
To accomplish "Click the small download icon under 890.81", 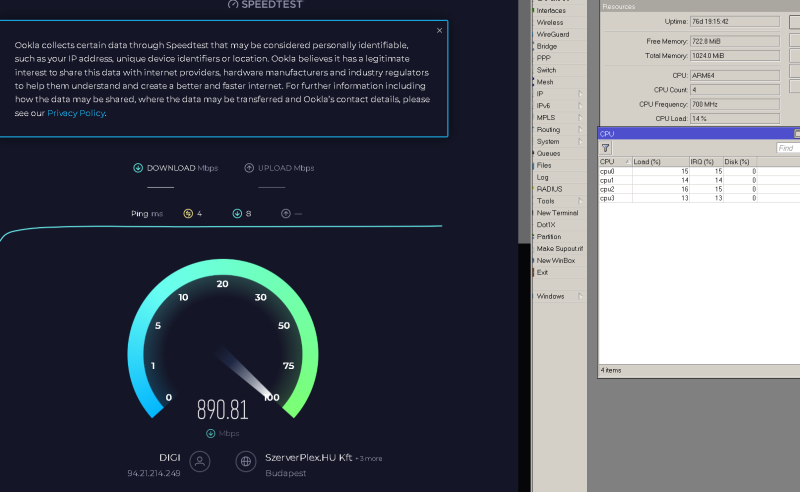I will tap(210, 433).
